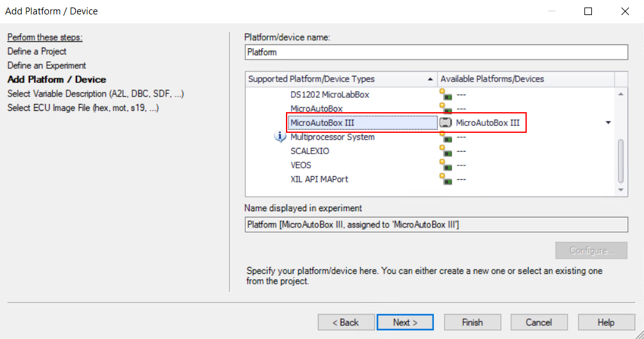Viewport: 644px width, 339px height.
Task: Click the info icon beside Multiprocessor System
Action: pos(281,137)
